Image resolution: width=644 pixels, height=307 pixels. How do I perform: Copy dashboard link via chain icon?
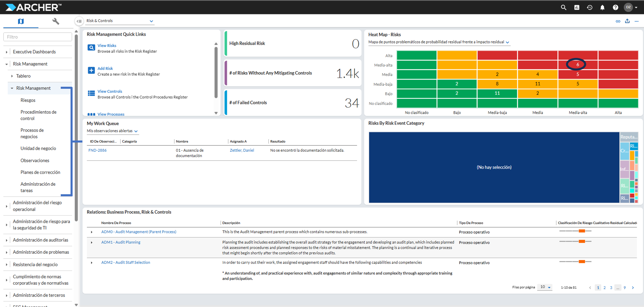click(618, 21)
